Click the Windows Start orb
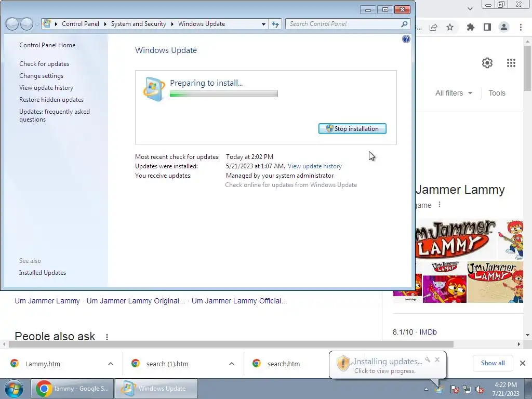 pos(14,389)
